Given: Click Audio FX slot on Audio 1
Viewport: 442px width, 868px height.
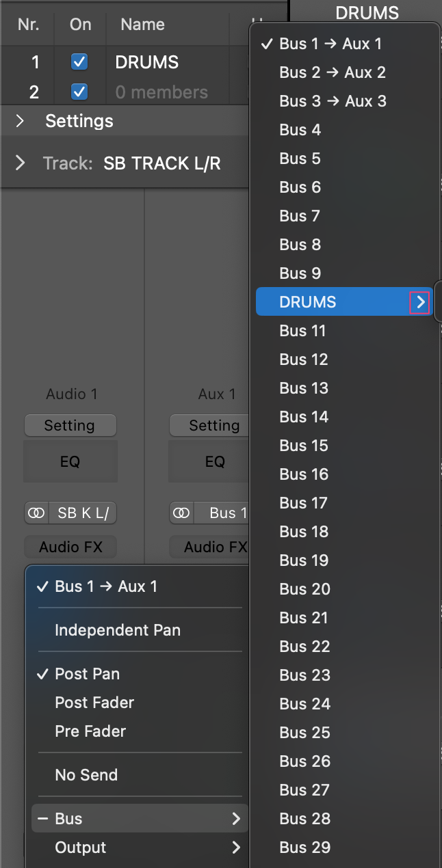Looking at the screenshot, I should [x=70, y=547].
